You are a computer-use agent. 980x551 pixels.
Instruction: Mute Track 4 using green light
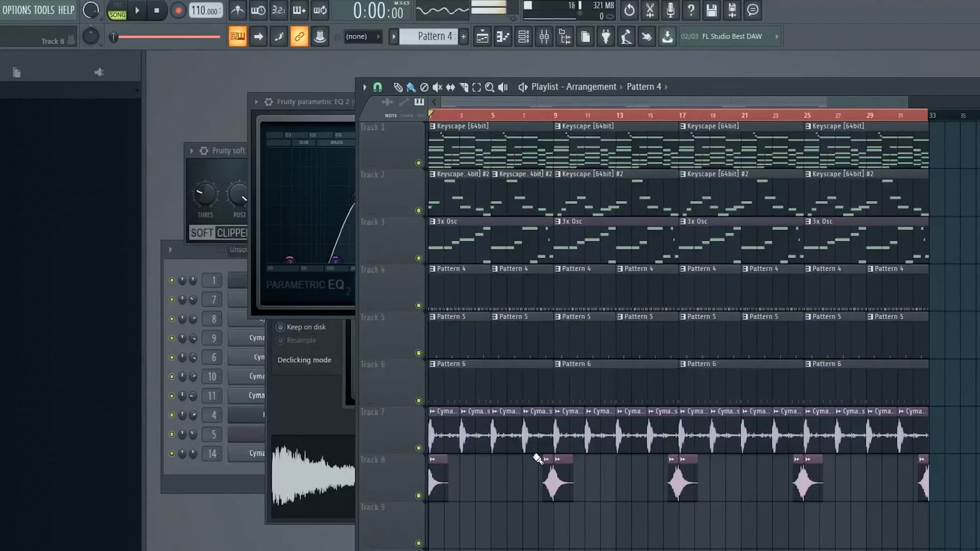[x=419, y=306]
